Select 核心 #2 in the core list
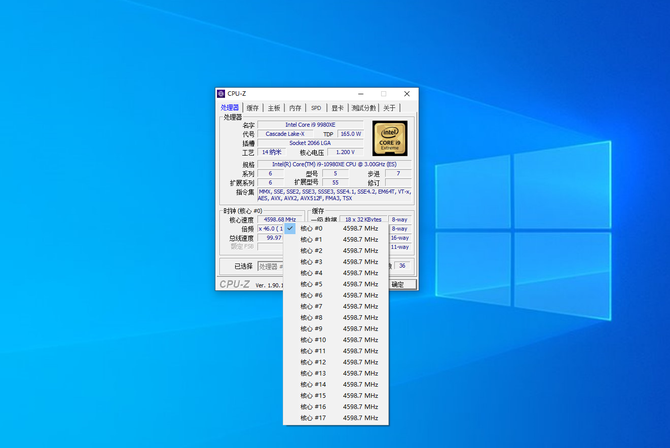 (x=336, y=251)
